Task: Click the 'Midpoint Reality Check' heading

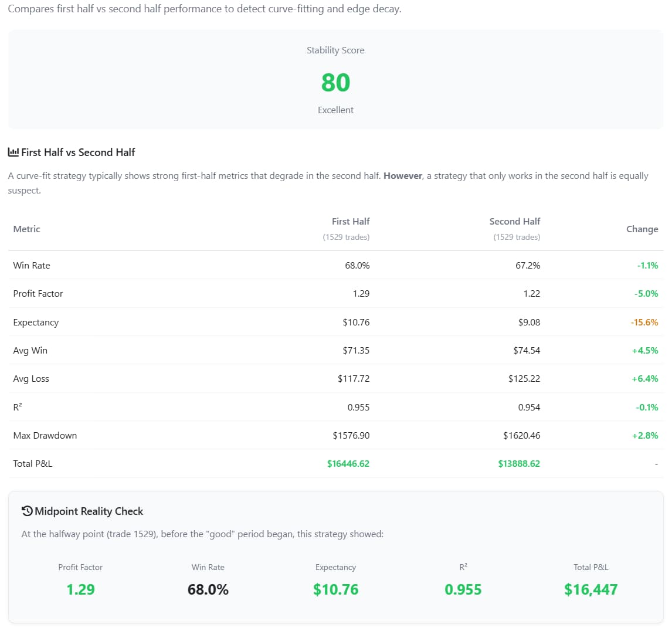Action: tap(89, 511)
